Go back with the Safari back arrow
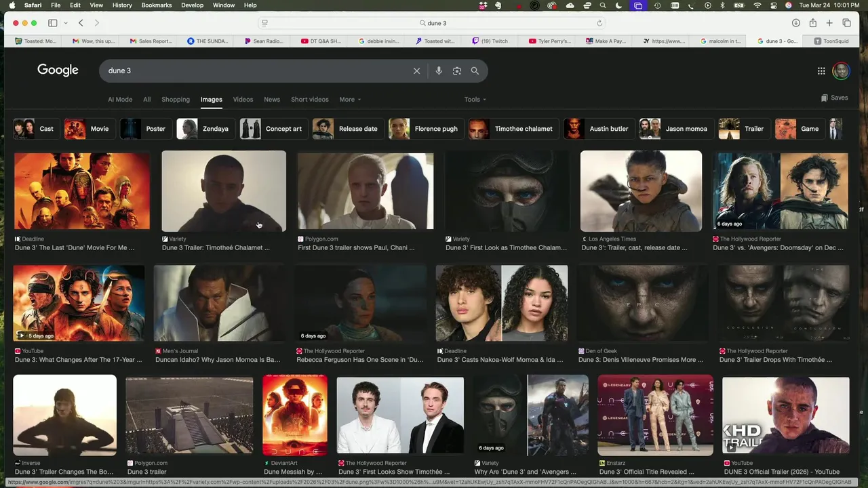The image size is (868, 488). point(81,23)
